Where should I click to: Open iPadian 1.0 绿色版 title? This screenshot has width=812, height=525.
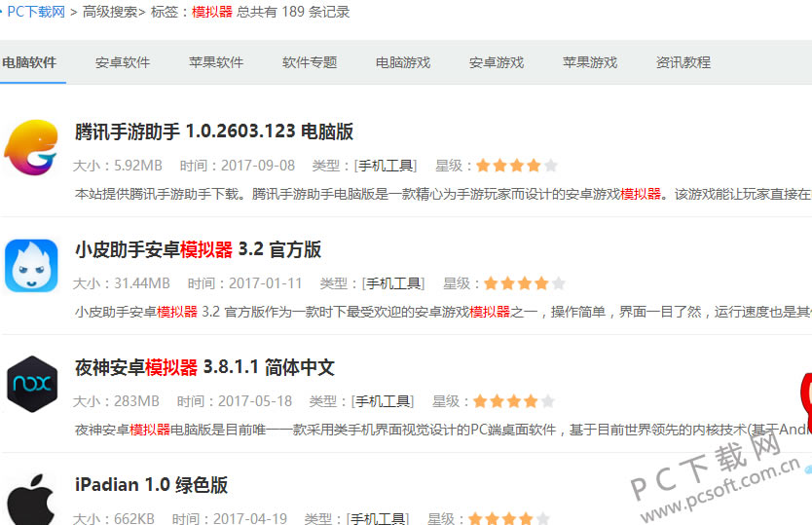[x=151, y=485]
